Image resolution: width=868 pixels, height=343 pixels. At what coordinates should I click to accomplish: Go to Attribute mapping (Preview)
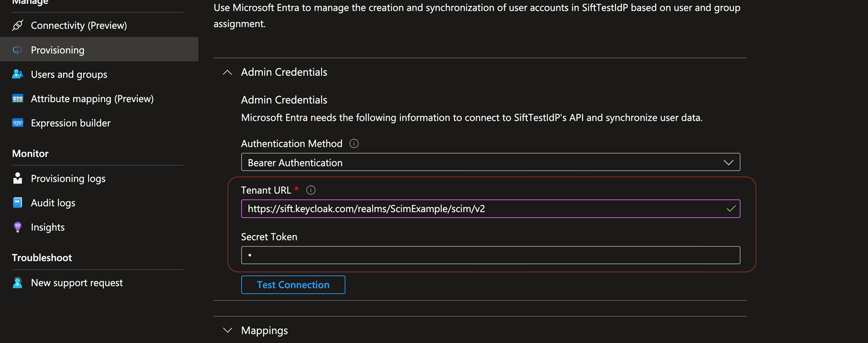point(92,99)
